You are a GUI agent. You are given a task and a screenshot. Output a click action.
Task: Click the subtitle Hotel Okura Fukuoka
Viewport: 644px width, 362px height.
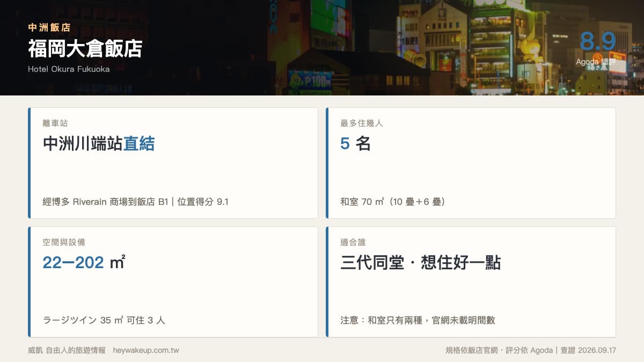click(x=69, y=69)
